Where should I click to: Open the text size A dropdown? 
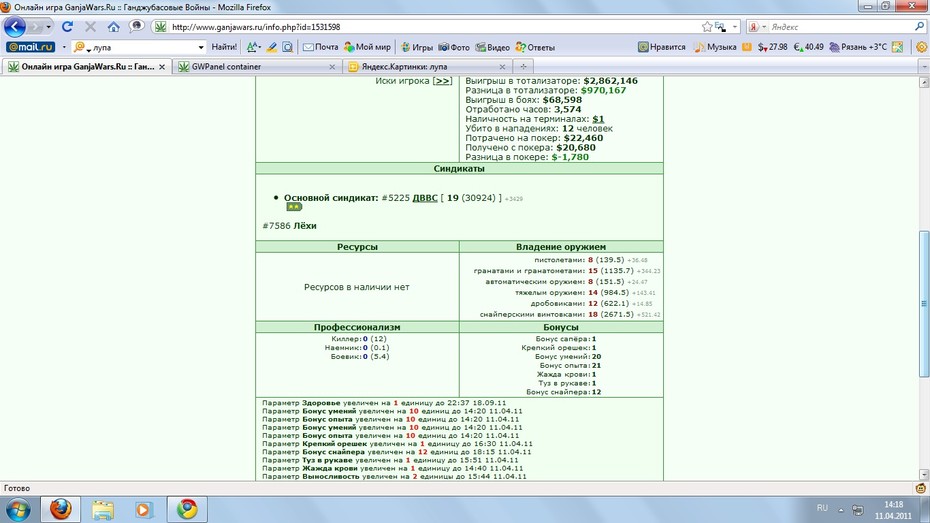pyautogui.click(x=253, y=47)
